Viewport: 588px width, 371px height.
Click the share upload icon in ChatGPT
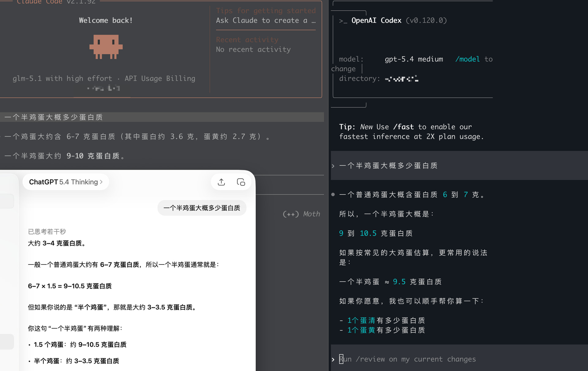coord(221,182)
